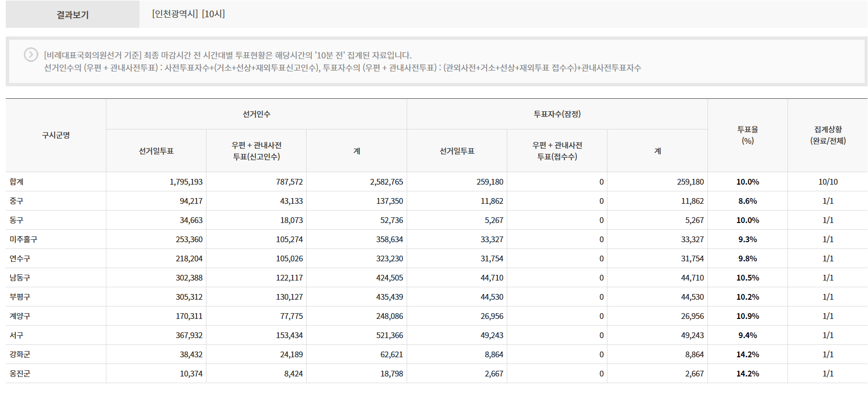Select the 남동구 district name

click(x=20, y=278)
